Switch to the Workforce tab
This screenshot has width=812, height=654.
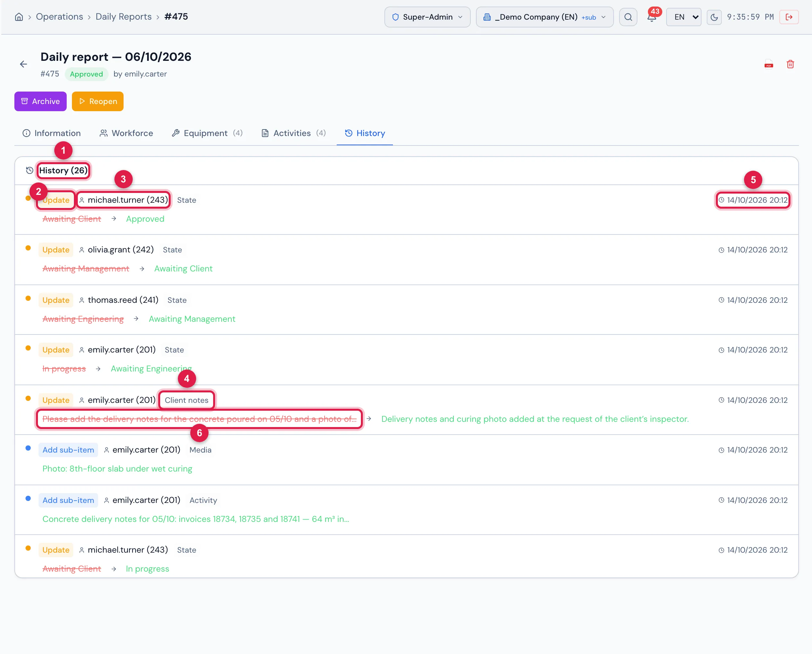click(x=126, y=133)
